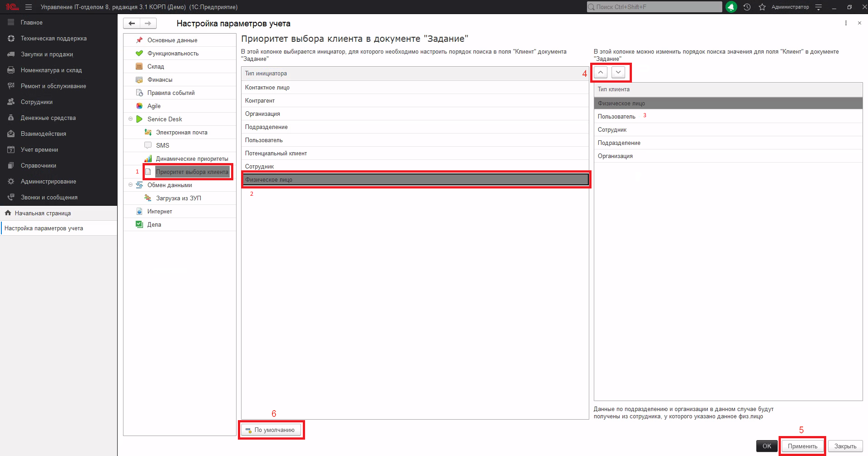
Task: Click the По умолчанию button
Action: (271, 430)
